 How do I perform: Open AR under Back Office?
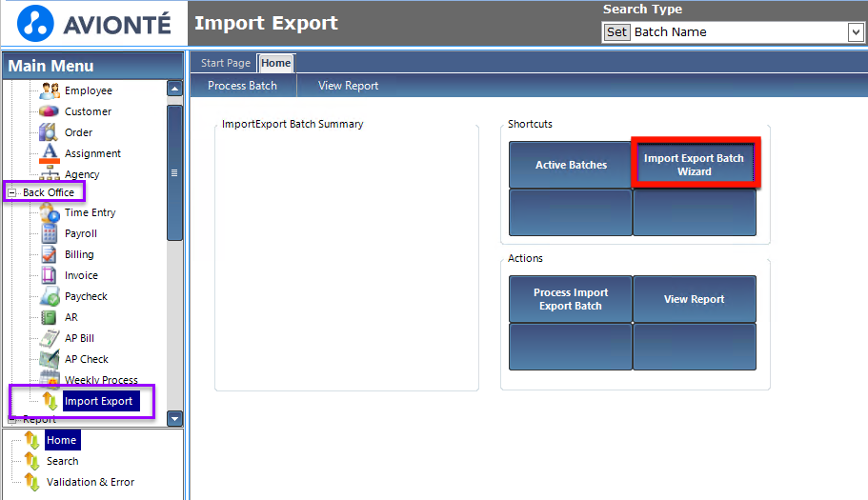[x=71, y=317]
